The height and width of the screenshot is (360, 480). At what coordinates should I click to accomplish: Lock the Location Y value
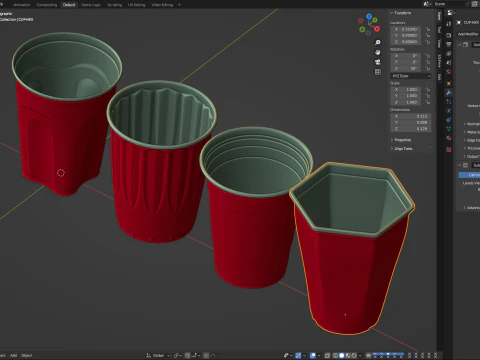click(428, 35)
